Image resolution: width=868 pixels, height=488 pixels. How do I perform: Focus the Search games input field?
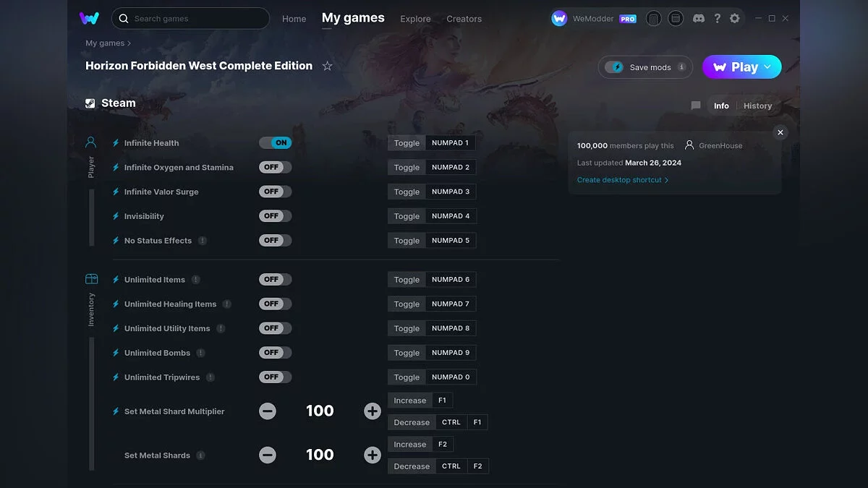click(x=195, y=19)
